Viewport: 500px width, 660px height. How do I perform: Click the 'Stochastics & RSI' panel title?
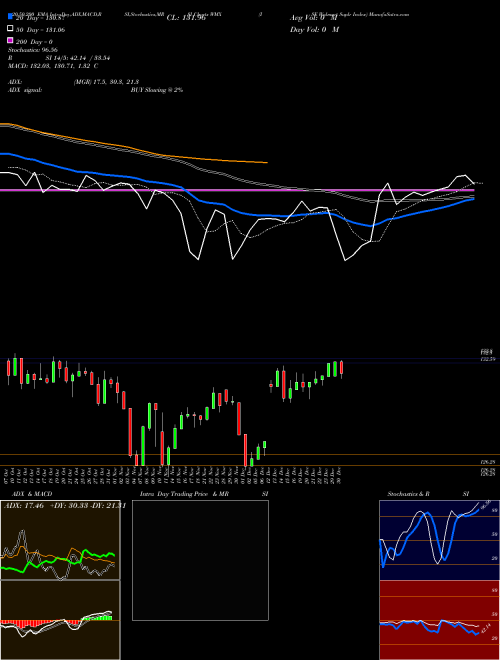(x=428, y=494)
